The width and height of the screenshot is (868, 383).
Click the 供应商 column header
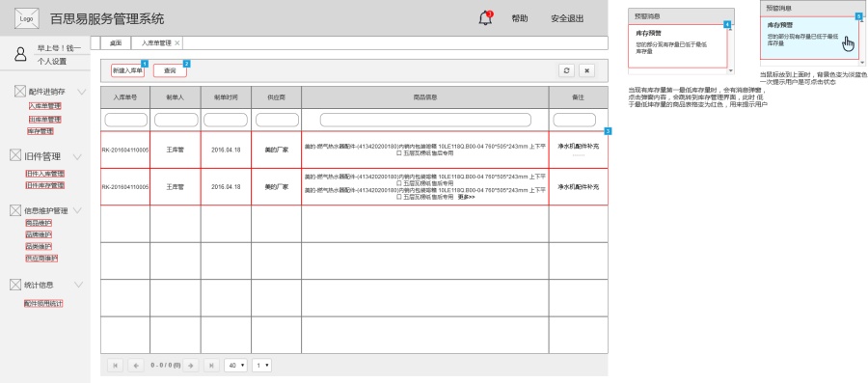tap(276, 97)
